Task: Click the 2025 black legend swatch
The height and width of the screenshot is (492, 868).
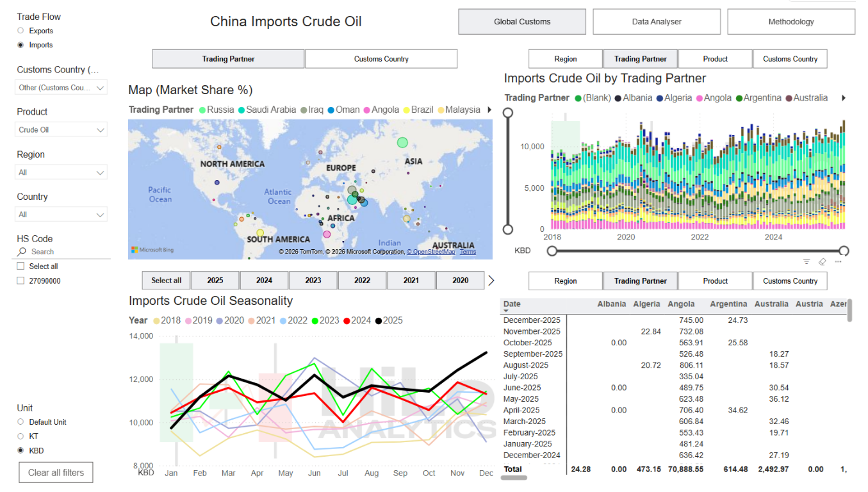Action: [378, 320]
